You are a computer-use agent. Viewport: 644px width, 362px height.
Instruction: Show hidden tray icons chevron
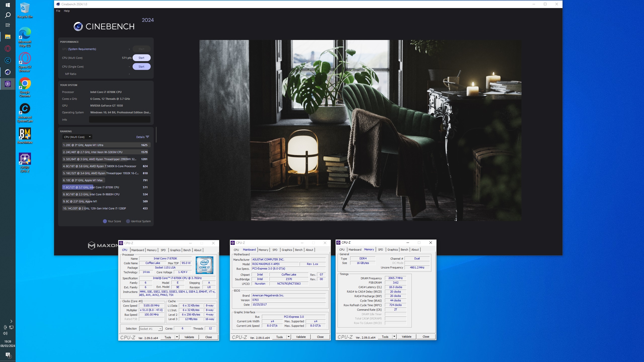tap(11, 321)
